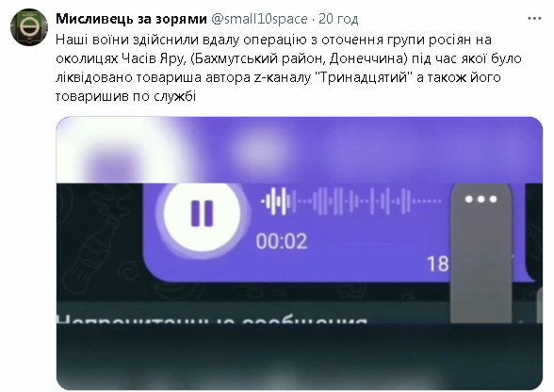Open the @small10space handle link
This screenshot has width=554, height=392.
coord(259,19)
